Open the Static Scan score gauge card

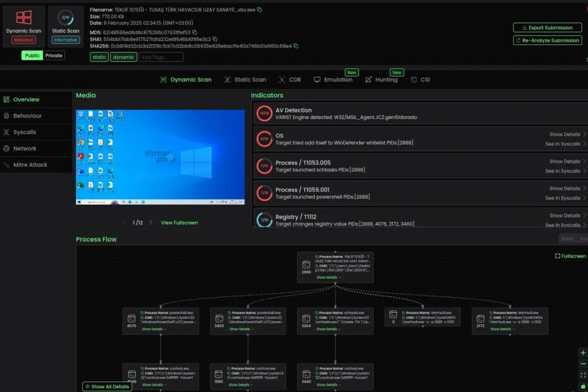tap(65, 18)
